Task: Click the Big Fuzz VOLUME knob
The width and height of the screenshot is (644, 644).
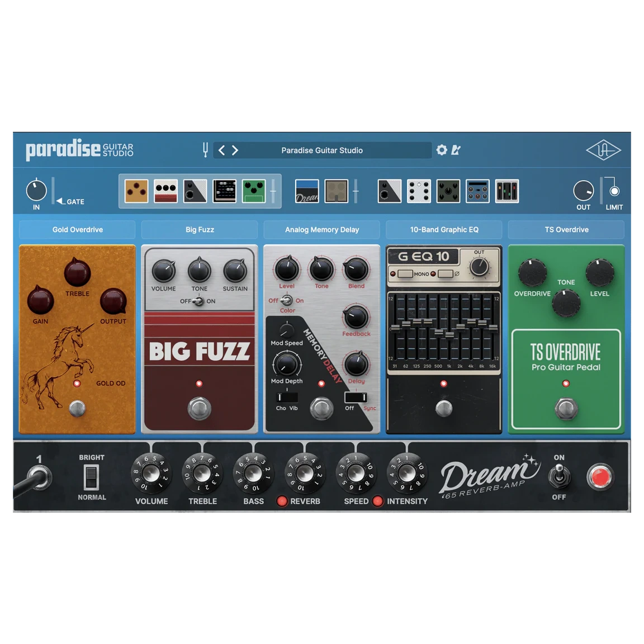Action: [x=163, y=270]
